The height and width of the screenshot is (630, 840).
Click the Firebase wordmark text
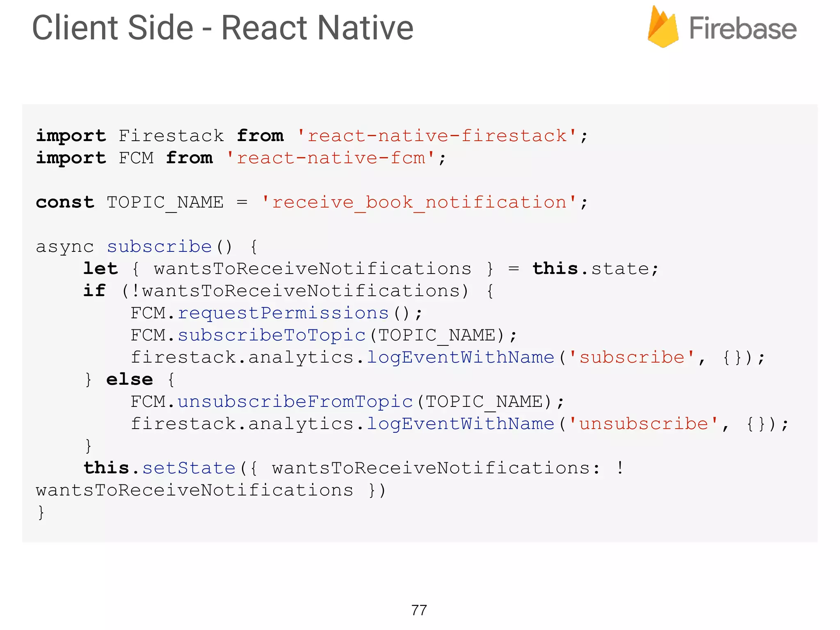(743, 28)
